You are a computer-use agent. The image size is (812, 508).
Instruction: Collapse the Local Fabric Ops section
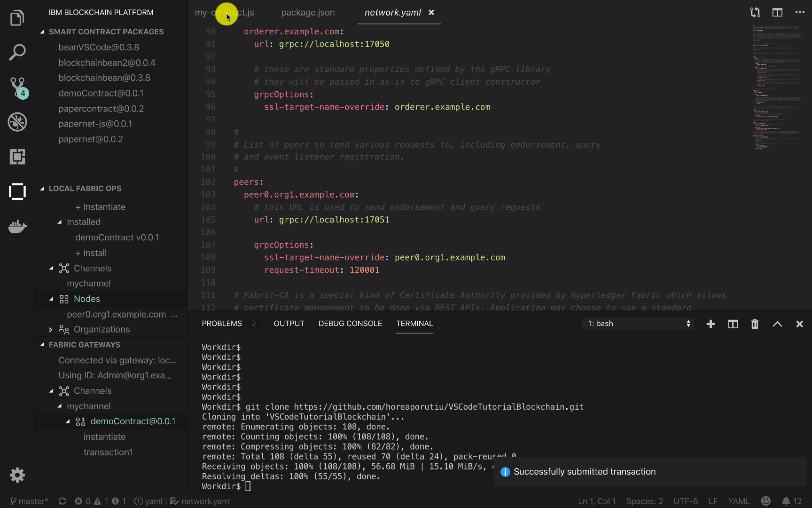(42, 189)
